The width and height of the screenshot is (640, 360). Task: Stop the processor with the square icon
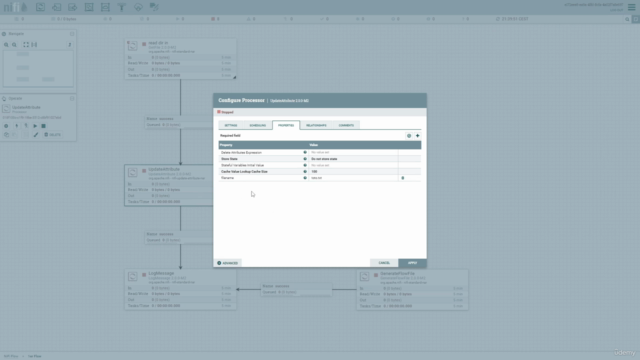coord(44,126)
